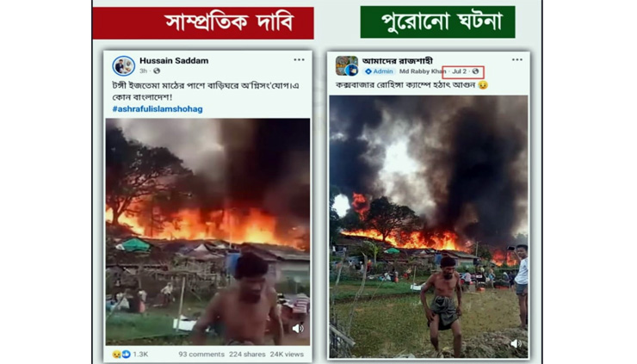Click the 3h timestamp on the left post
This screenshot has height=364, width=637.
144,71
